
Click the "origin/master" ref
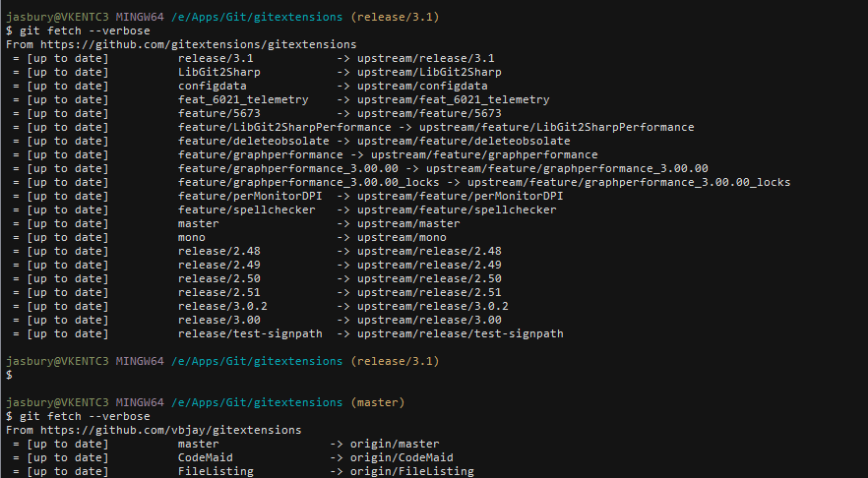pos(395,445)
